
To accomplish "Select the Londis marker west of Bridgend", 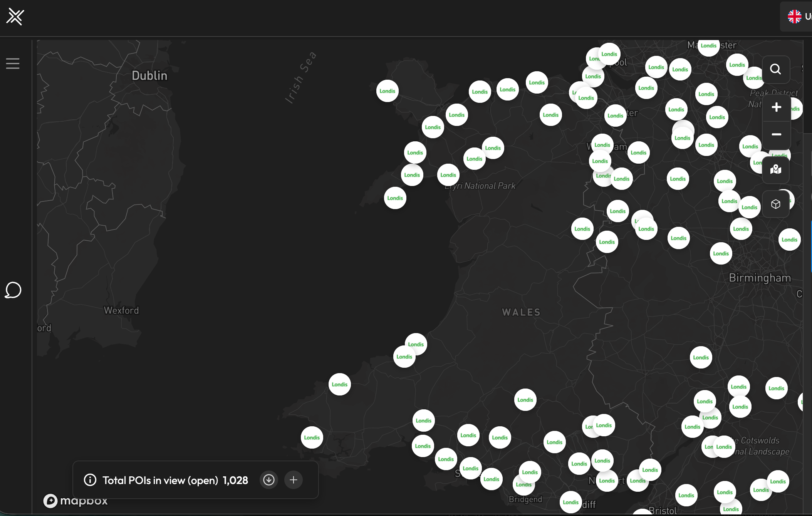I will tap(491, 479).
